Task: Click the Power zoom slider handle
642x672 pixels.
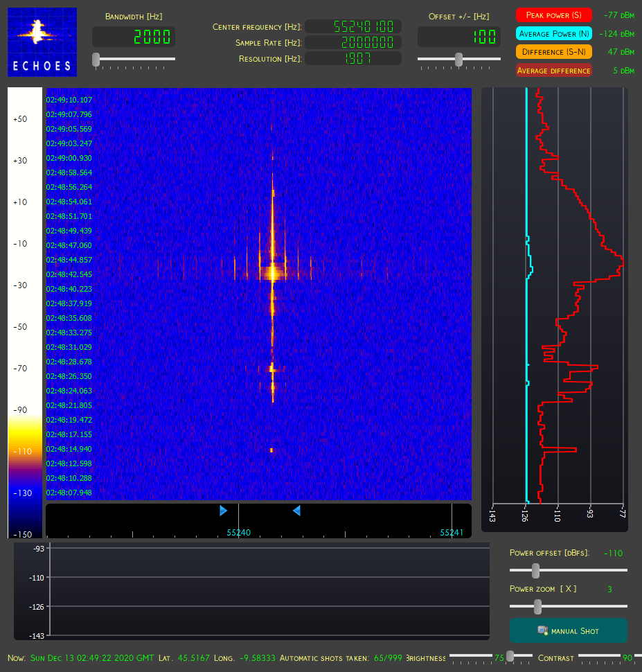Action: 537,607
